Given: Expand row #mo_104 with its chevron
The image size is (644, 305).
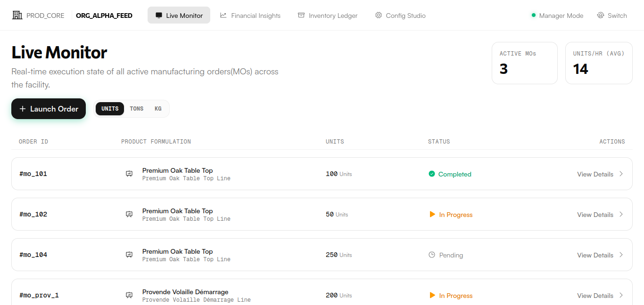Looking at the screenshot, I should click(621, 255).
